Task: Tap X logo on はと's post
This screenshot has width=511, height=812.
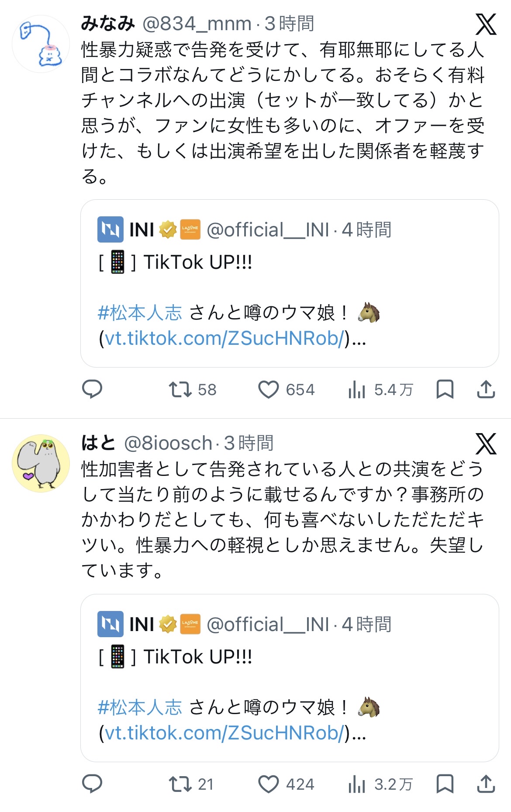Action: (x=486, y=444)
